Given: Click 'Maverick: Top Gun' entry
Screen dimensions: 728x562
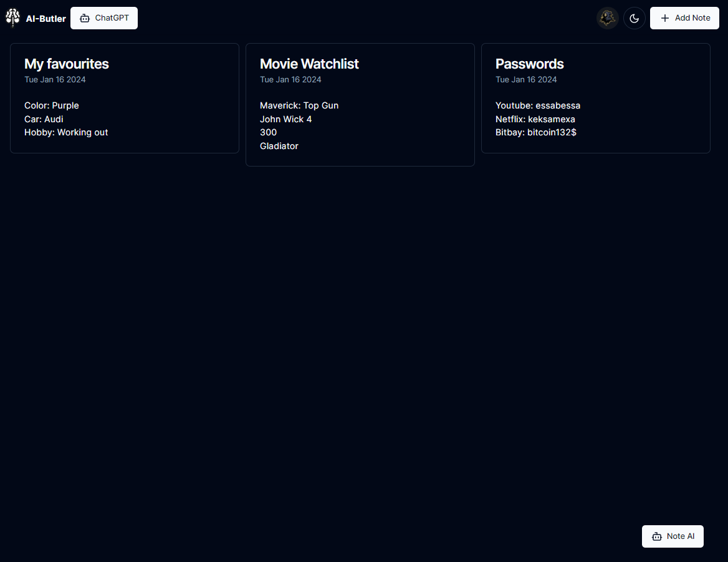Looking at the screenshot, I should pyautogui.click(x=299, y=105).
